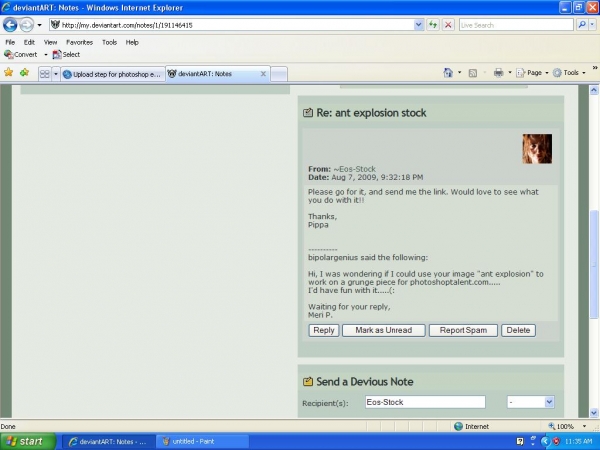Click the page scrollbar up arrow
The image size is (600, 450).
593,90
